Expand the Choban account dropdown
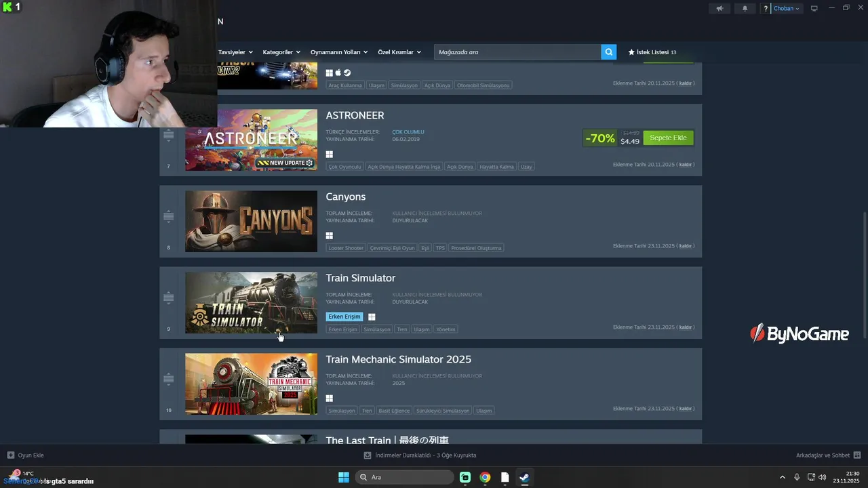Image resolution: width=868 pixels, height=488 pixels. pos(787,9)
